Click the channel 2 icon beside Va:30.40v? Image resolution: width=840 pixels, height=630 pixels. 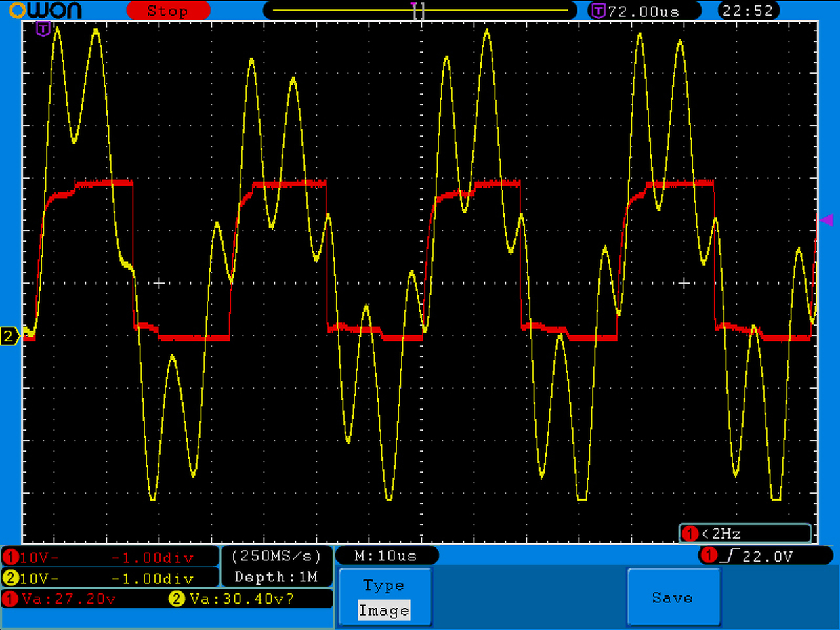pyautogui.click(x=177, y=598)
